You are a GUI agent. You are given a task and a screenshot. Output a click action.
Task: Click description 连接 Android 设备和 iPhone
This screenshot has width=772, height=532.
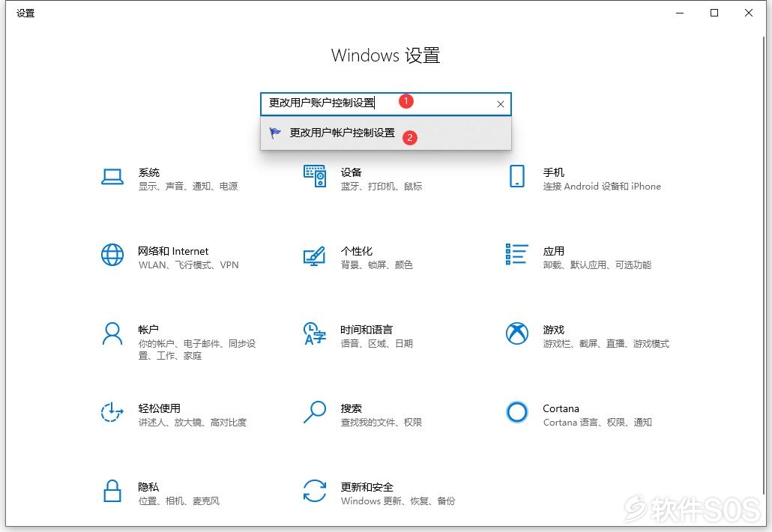point(602,186)
